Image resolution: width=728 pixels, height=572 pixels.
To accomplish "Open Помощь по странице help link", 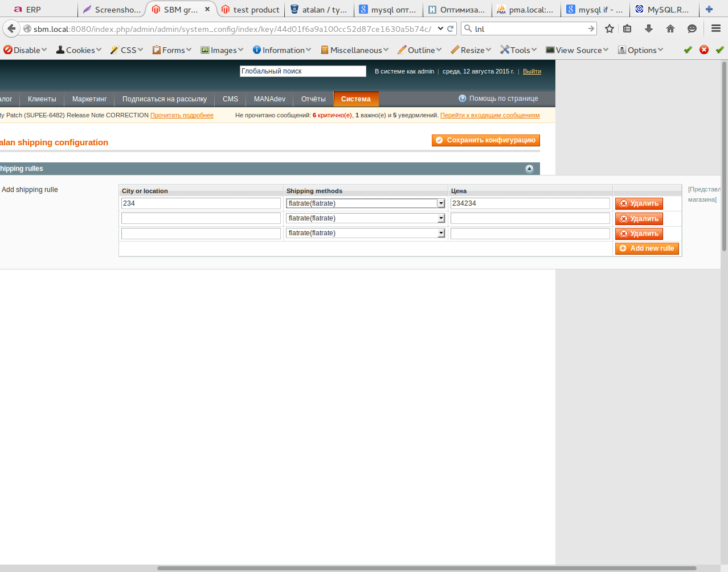I will coord(498,99).
